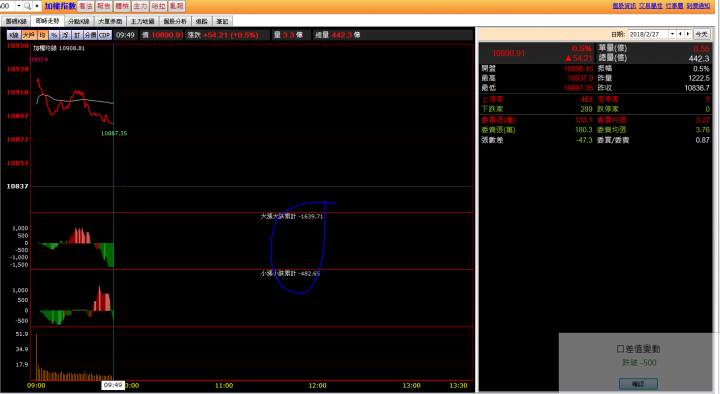
Task: Click the dot button beside search icon
Action: (x=37, y=6)
